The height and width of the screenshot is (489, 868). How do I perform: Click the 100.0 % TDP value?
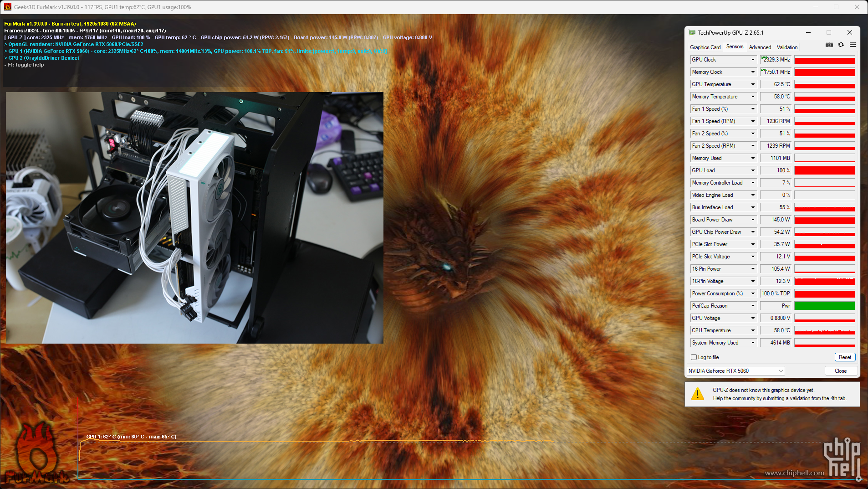[x=776, y=293]
